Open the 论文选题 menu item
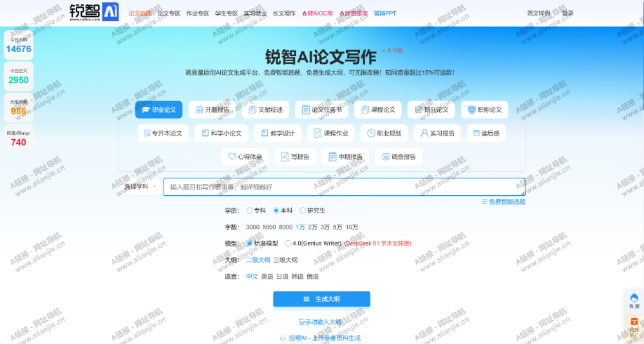 pos(140,13)
